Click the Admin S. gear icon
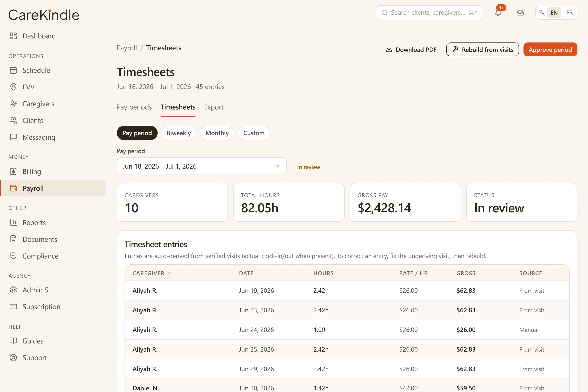This screenshot has width=588, height=392. pos(13,290)
